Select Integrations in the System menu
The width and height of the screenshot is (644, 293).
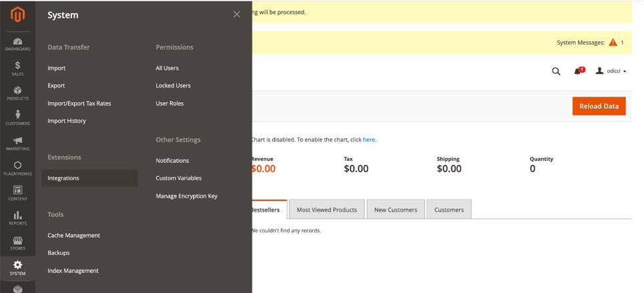point(63,178)
